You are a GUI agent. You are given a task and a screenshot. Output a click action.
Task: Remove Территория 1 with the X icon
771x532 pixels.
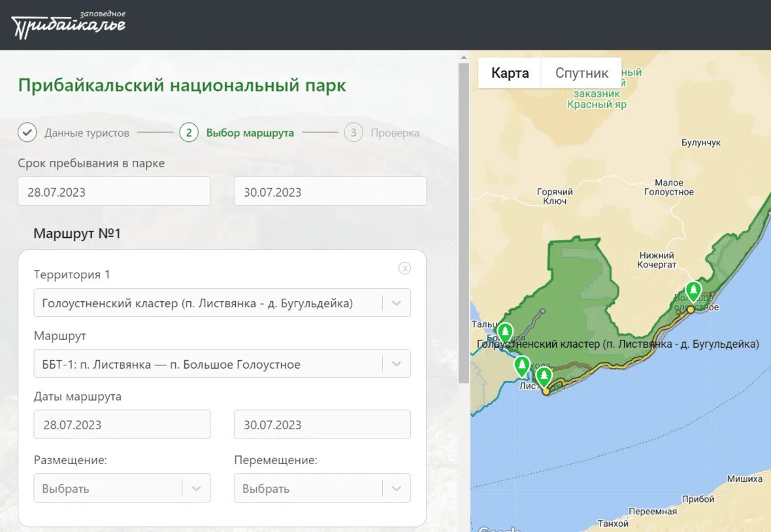(x=404, y=268)
